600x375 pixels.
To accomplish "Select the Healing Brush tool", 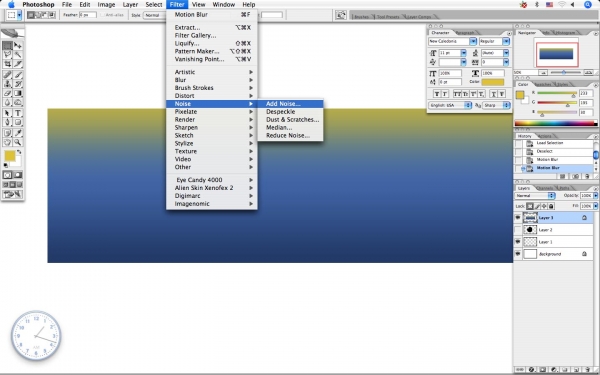I will pyautogui.click(x=7, y=75).
